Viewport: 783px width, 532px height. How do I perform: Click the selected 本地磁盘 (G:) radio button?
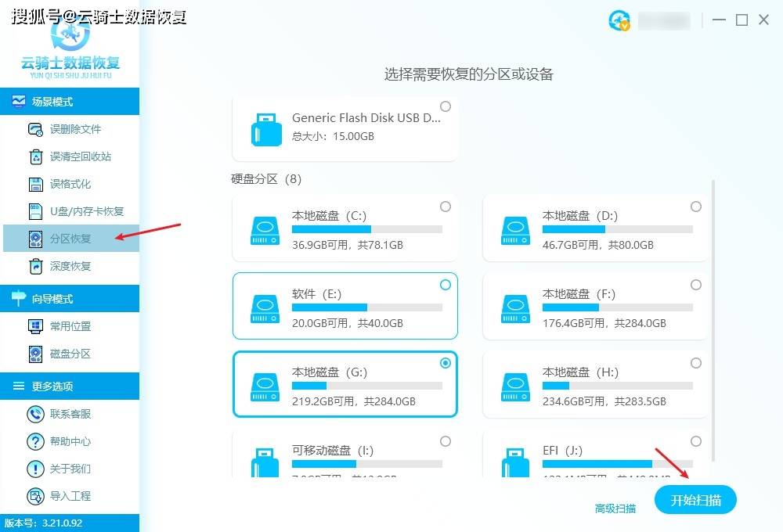coord(446,363)
